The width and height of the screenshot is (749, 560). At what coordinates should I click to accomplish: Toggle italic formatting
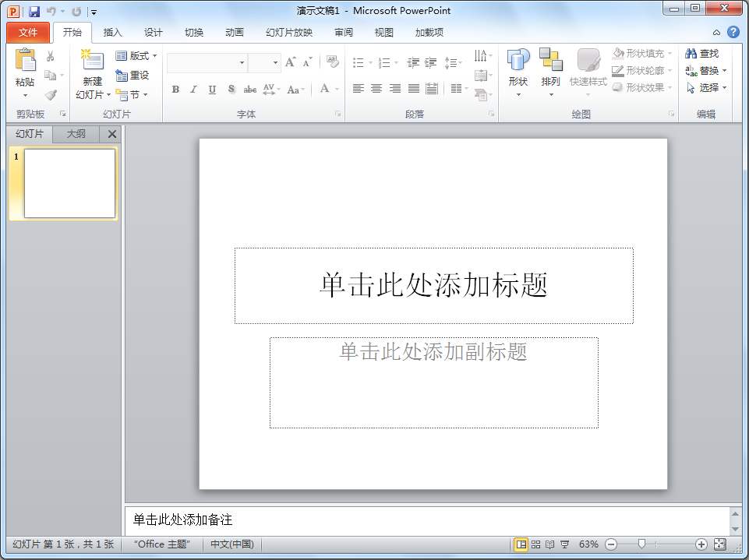pos(193,90)
